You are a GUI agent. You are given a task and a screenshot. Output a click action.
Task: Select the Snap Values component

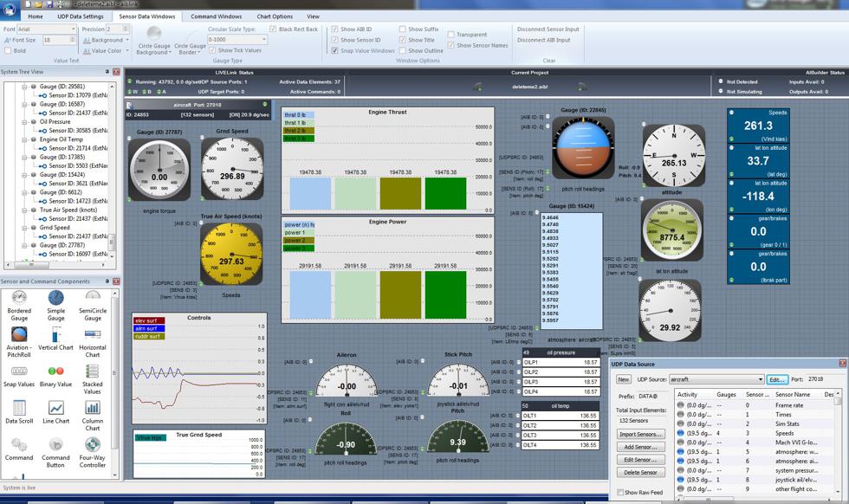pos(19,376)
